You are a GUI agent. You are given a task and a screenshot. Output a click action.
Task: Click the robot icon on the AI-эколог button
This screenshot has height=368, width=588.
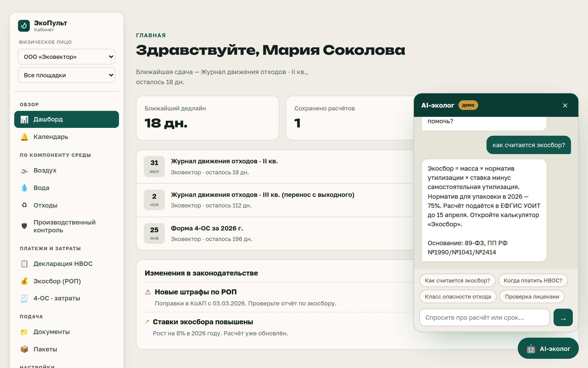531,349
